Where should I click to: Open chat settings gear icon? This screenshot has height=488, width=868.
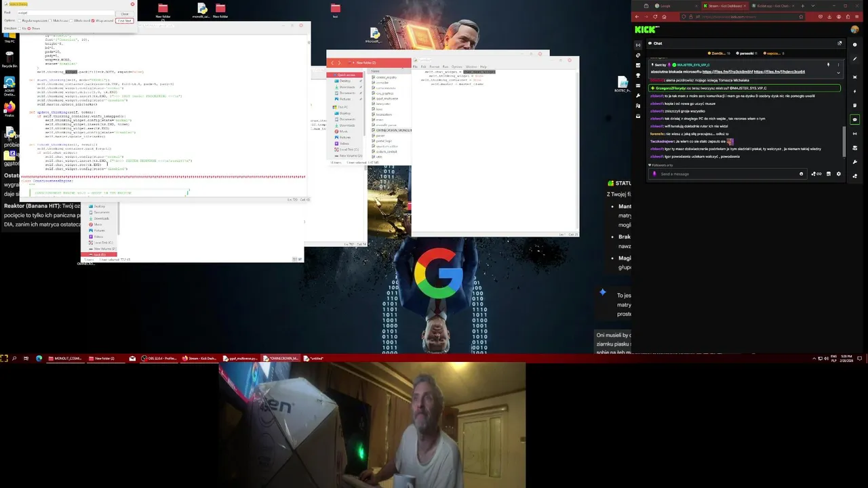(839, 174)
